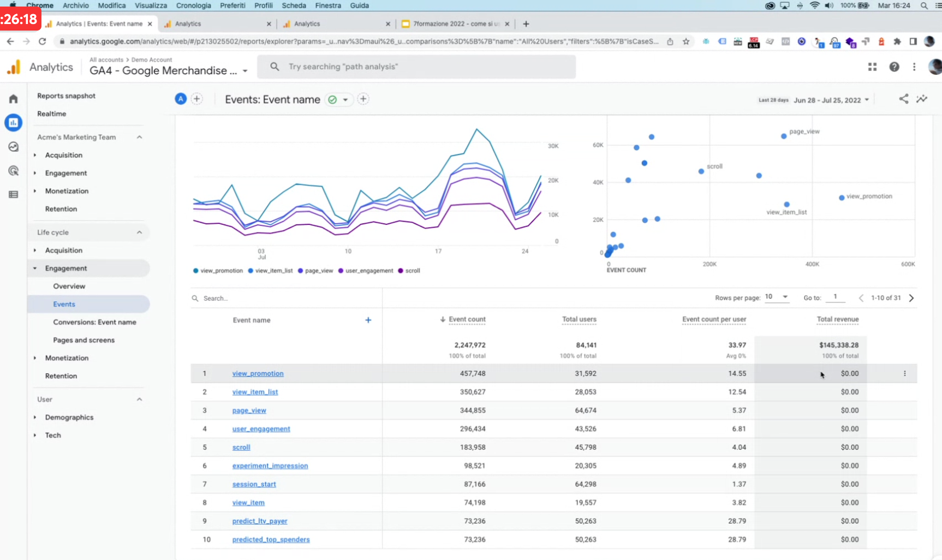The image size is (942, 560).
Task: Open Reports snapshot in sidebar
Action: click(66, 96)
